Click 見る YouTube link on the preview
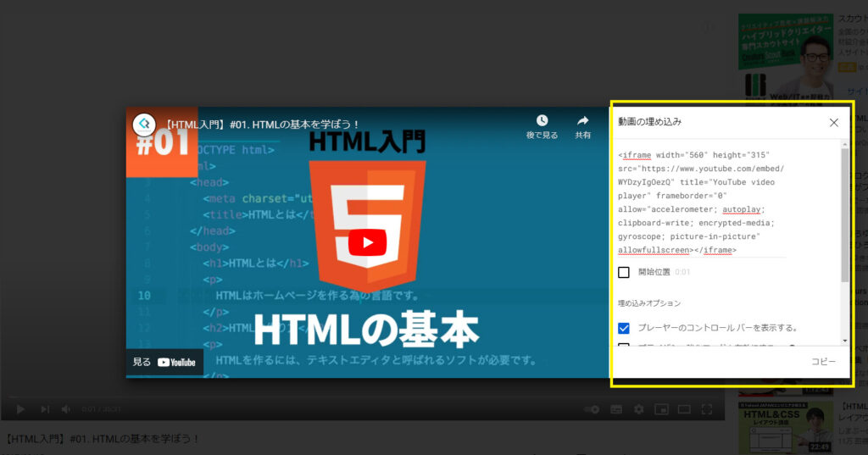The height and width of the screenshot is (455, 868). 164,362
